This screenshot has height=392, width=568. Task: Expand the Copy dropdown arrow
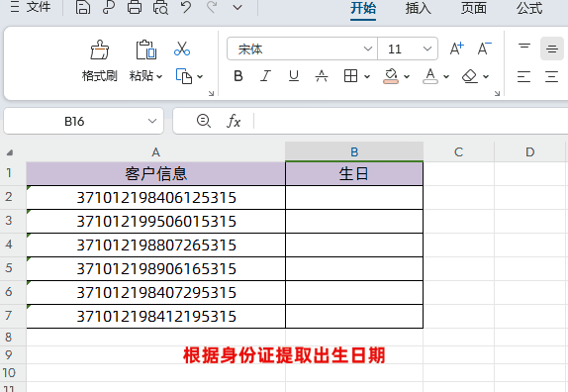click(200, 77)
